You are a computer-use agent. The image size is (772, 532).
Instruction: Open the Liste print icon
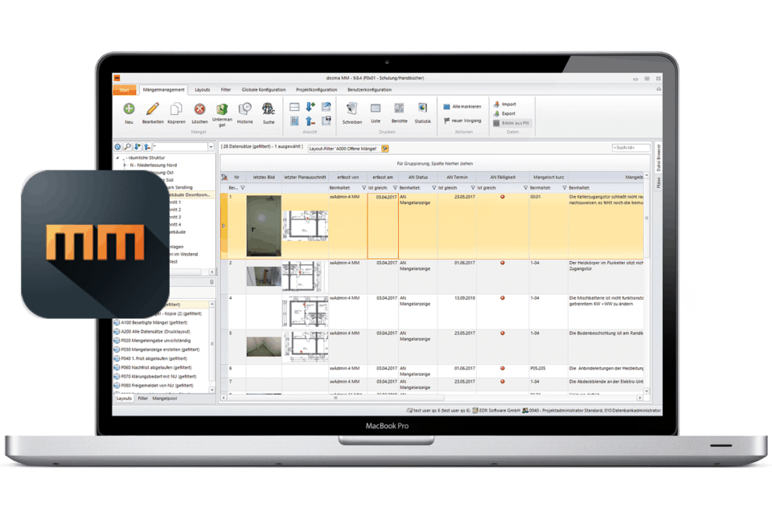(x=376, y=108)
